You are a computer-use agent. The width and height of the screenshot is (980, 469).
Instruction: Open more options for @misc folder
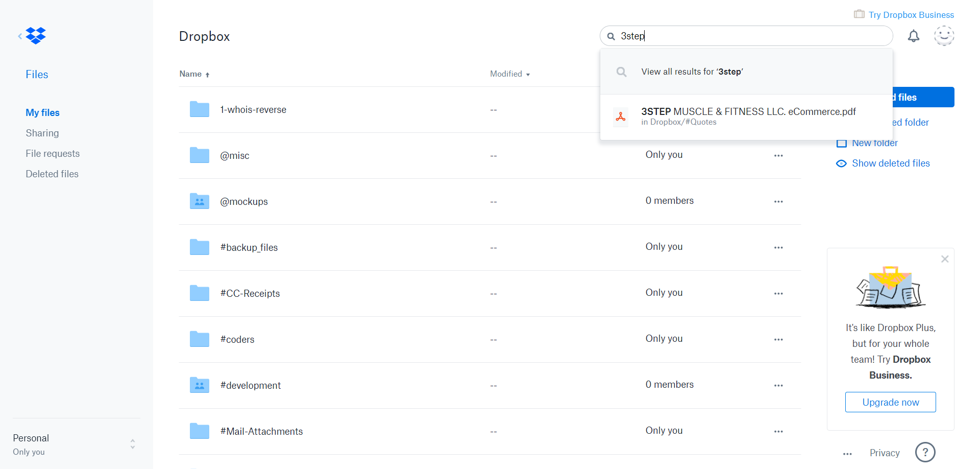[x=778, y=156]
